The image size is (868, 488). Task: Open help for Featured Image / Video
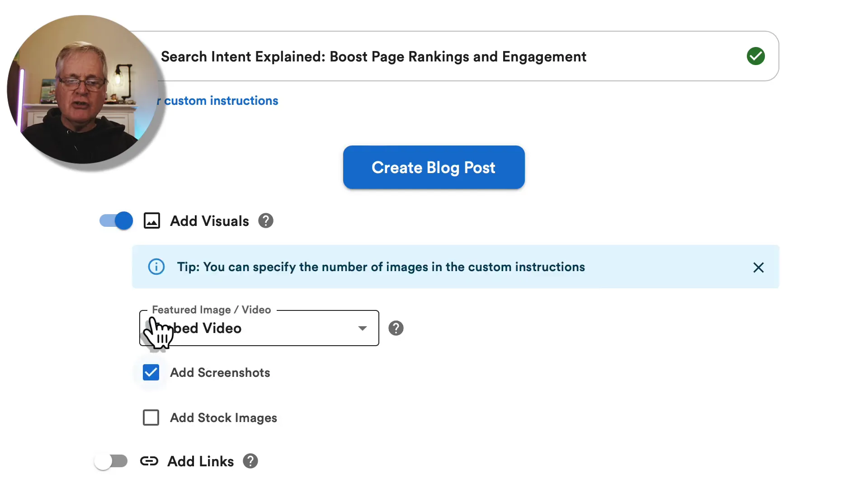396,328
